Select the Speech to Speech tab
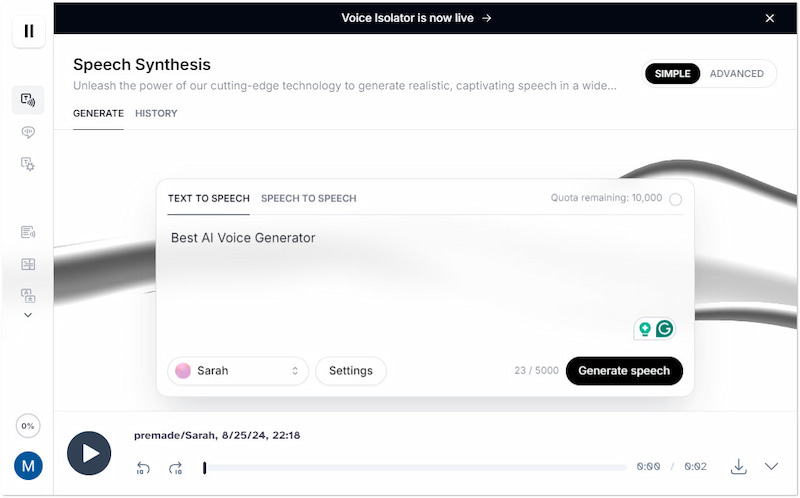The width and height of the screenshot is (800, 498). 308,198
